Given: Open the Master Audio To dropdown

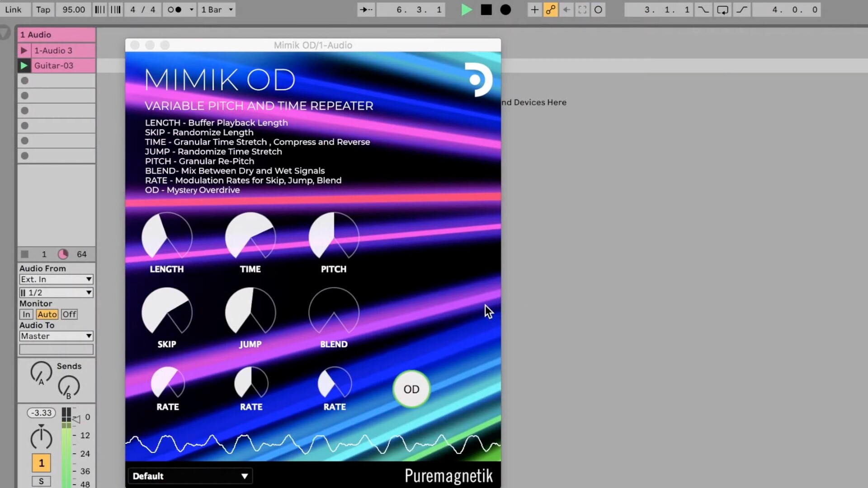Looking at the screenshot, I should 57,336.
